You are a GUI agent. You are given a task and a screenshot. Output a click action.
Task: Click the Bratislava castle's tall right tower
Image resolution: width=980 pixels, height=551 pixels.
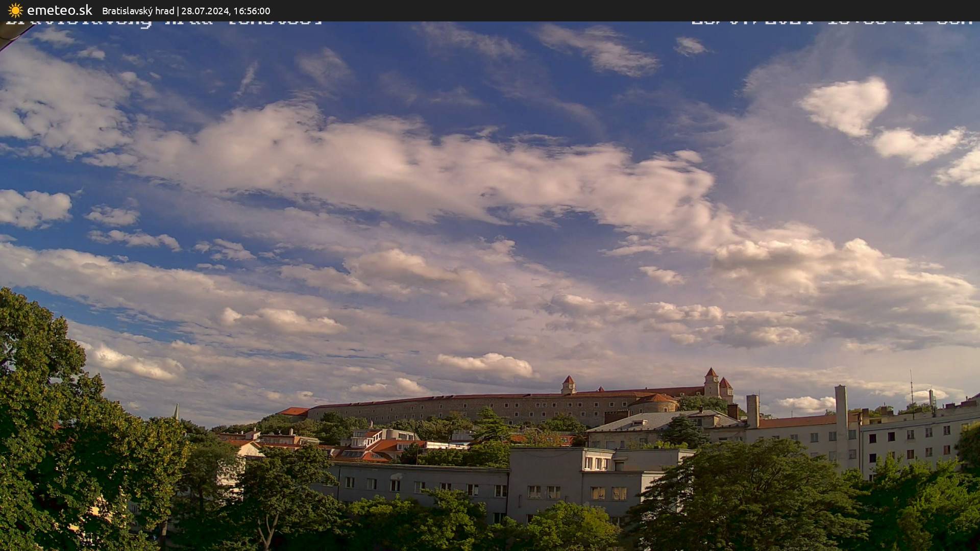(711, 383)
